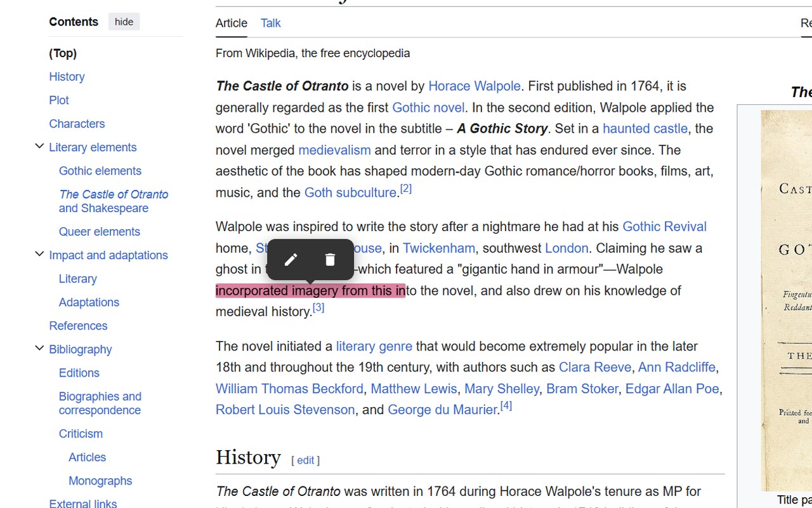
Task: Collapse the Bibliography section toggle
Action: [x=39, y=349]
